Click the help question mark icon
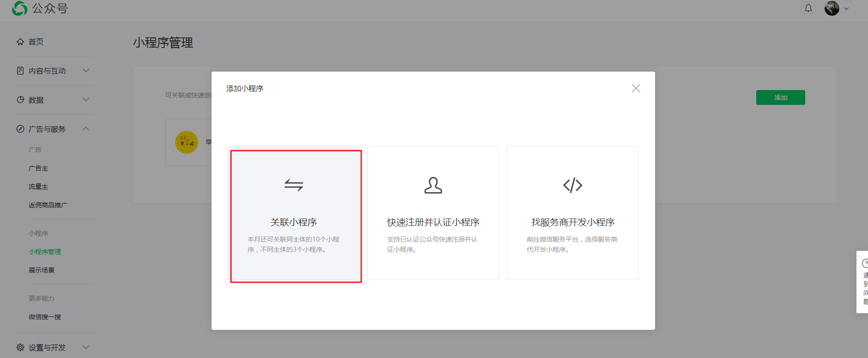868x358 pixels. tap(865, 263)
